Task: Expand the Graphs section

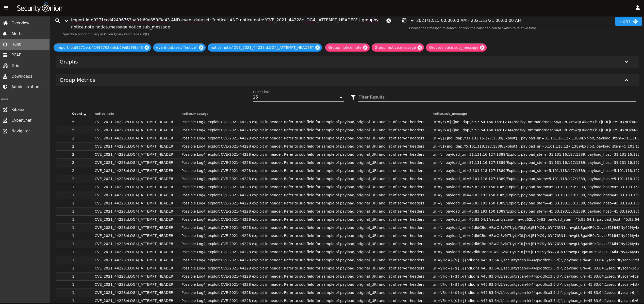Action: pos(626,62)
